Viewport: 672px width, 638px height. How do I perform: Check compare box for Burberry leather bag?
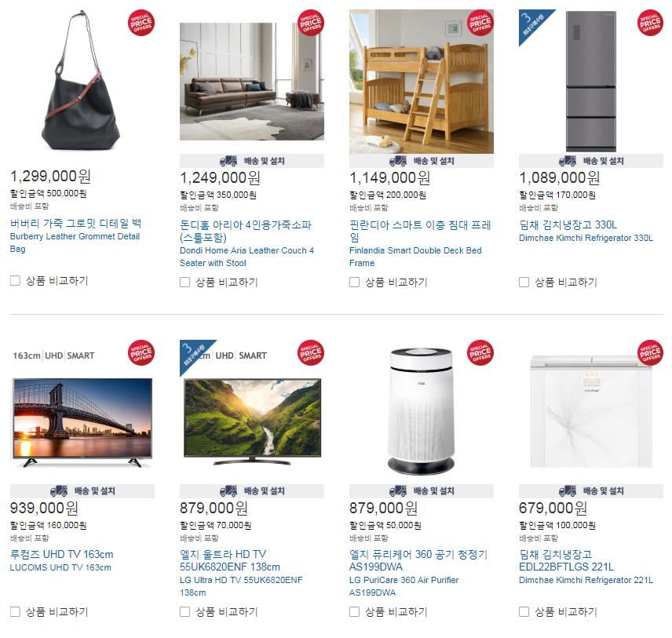pyautogui.click(x=15, y=281)
